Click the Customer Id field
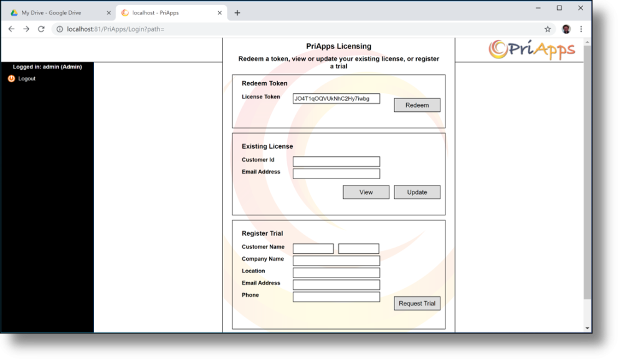This screenshot has height=364, width=623. tap(336, 161)
